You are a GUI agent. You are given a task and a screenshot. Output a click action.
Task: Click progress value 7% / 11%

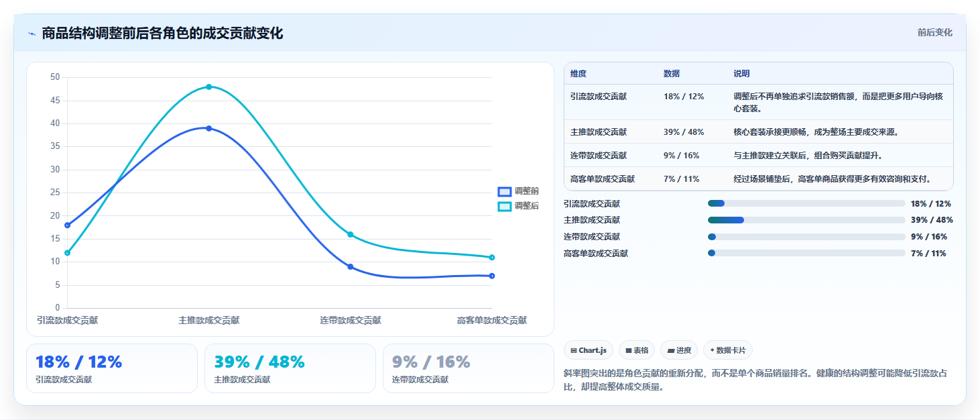928,254
